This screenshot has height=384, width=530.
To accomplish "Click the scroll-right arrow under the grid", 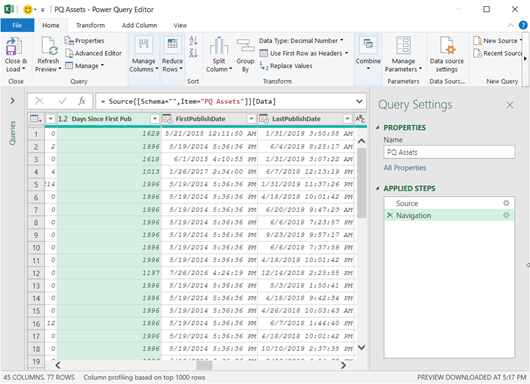I will click(343, 365).
